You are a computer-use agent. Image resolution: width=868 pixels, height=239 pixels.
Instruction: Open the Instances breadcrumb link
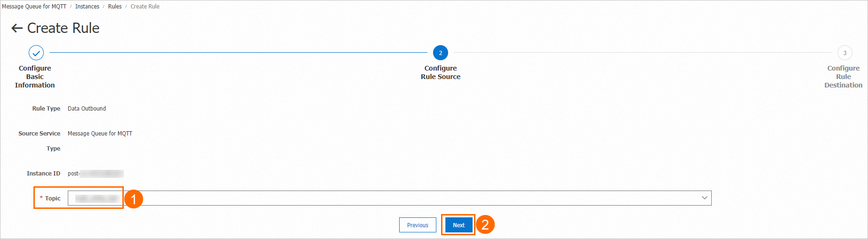[87, 7]
